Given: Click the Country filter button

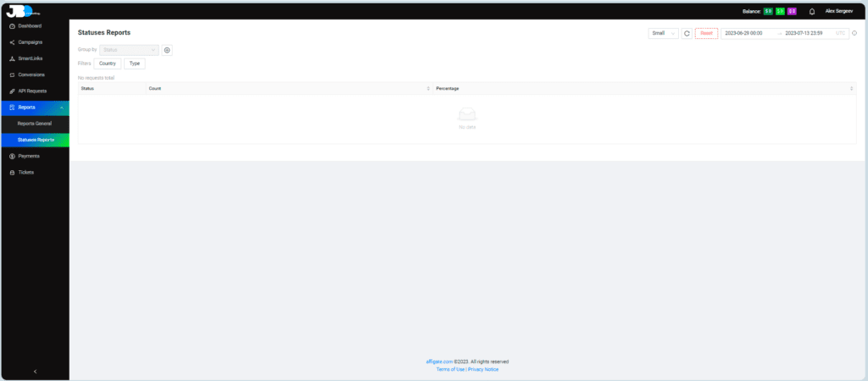Looking at the screenshot, I should (x=108, y=63).
